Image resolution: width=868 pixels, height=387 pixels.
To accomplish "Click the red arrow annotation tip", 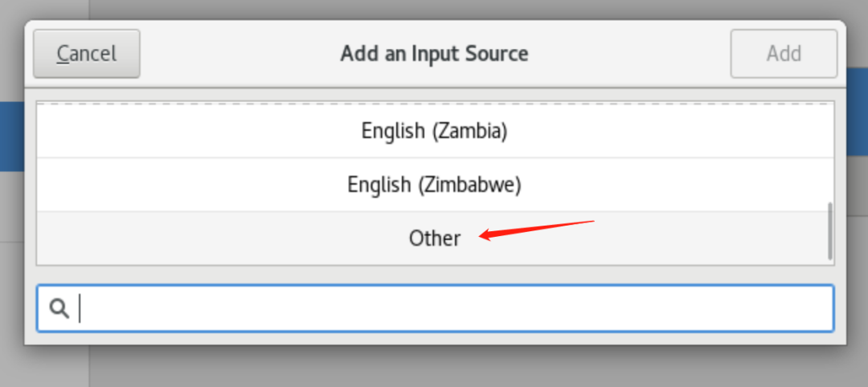I will coord(481,237).
